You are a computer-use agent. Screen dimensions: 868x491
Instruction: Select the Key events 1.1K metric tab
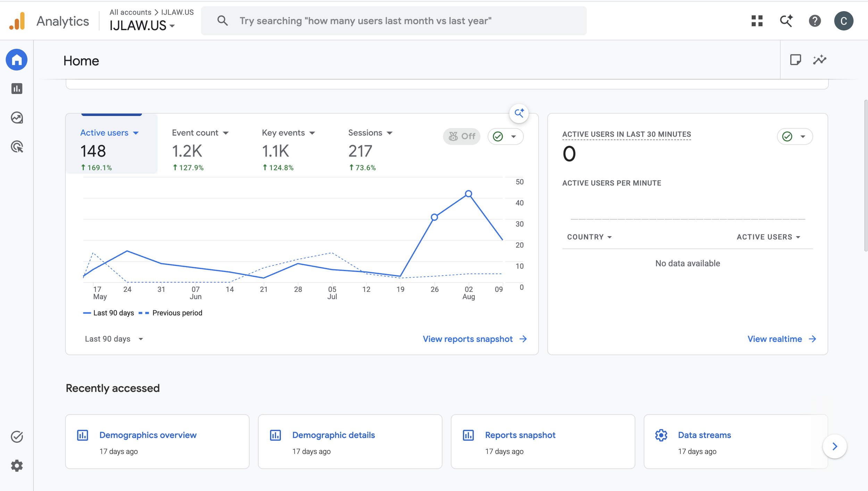click(x=289, y=150)
